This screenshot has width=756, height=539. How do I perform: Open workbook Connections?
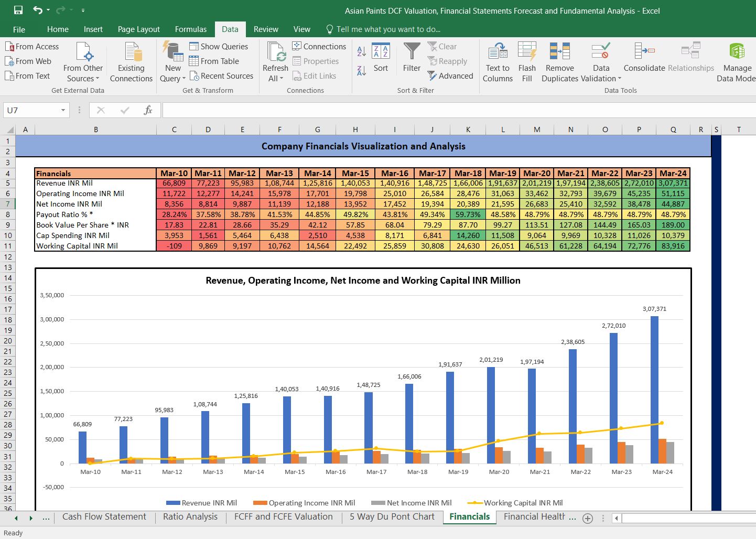(x=319, y=46)
